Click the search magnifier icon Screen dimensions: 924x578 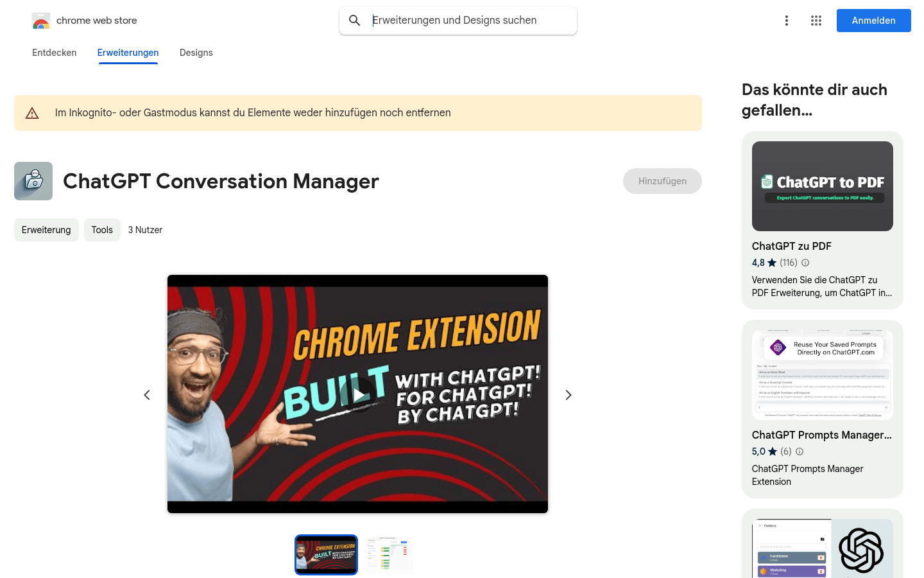[x=355, y=21]
